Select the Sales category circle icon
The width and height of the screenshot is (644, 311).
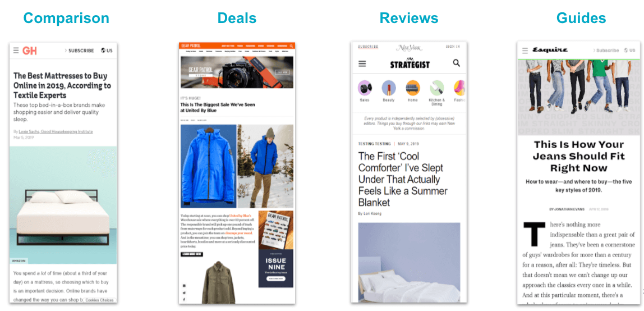(x=365, y=88)
